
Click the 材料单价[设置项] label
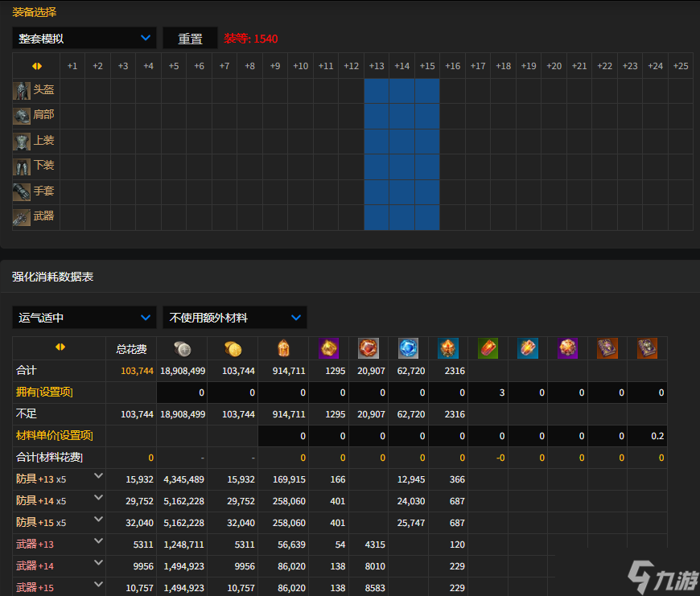coord(55,435)
